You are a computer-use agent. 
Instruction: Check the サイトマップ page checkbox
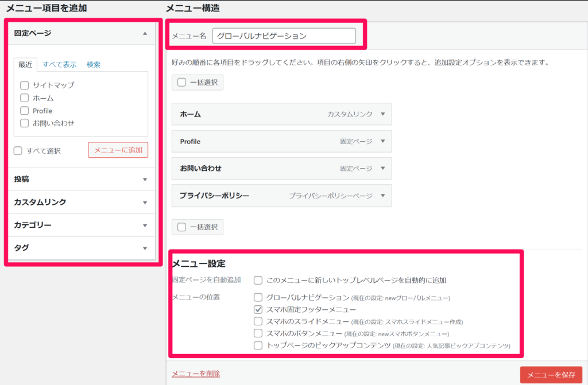pos(25,85)
